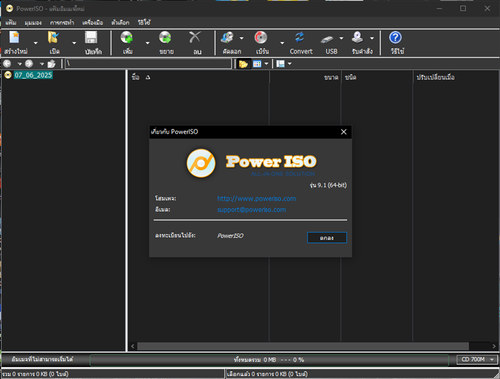The image size is (500, 379).
Task: Click the Add (เพิ่ม) files disc icon
Action: coord(127,38)
